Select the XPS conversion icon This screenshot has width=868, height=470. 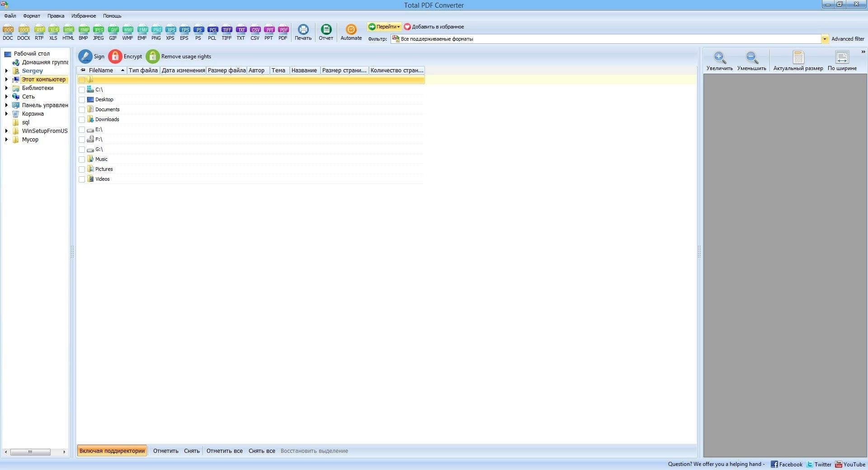170,33
